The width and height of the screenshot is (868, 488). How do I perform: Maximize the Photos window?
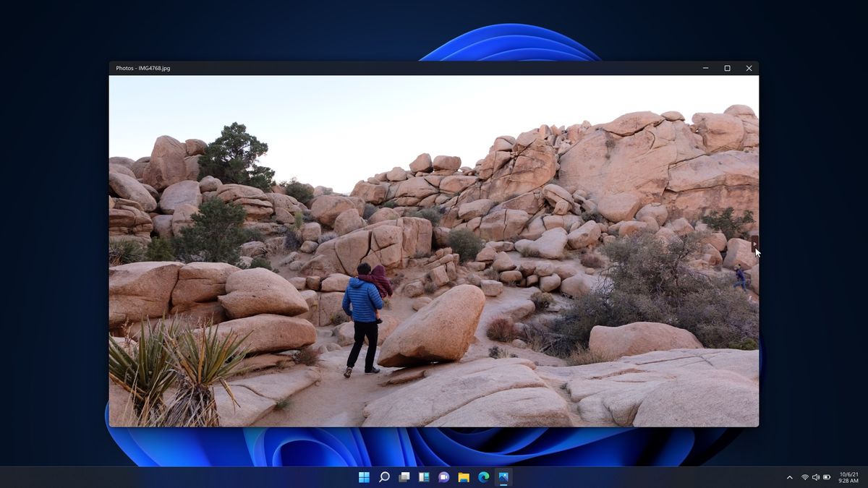click(727, 68)
